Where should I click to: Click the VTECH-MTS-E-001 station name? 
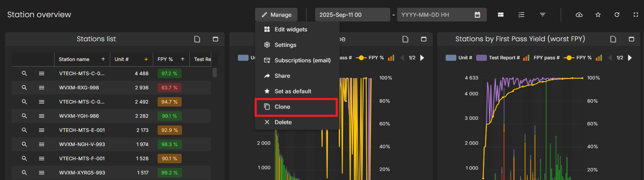pos(82,130)
